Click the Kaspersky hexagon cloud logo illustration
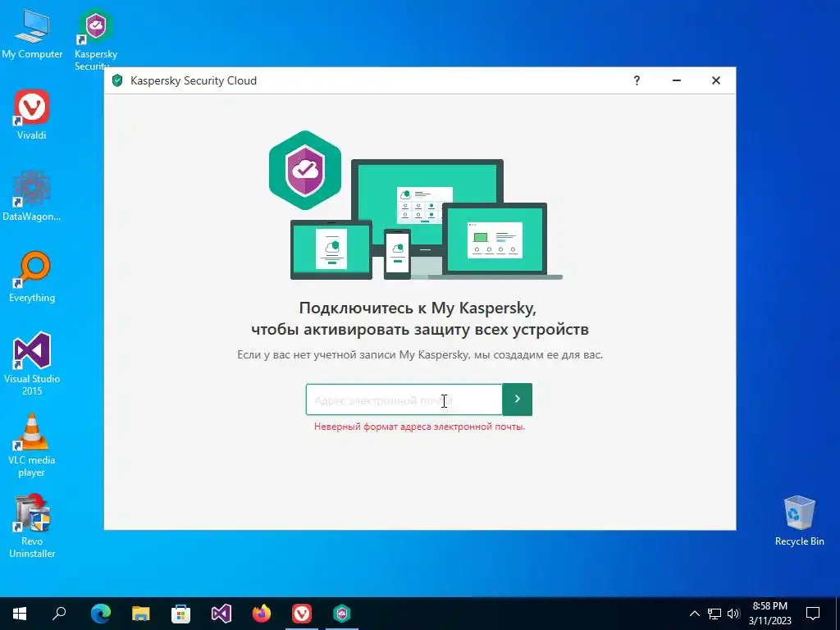Image resolution: width=840 pixels, height=630 pixels. coord(305,171)
